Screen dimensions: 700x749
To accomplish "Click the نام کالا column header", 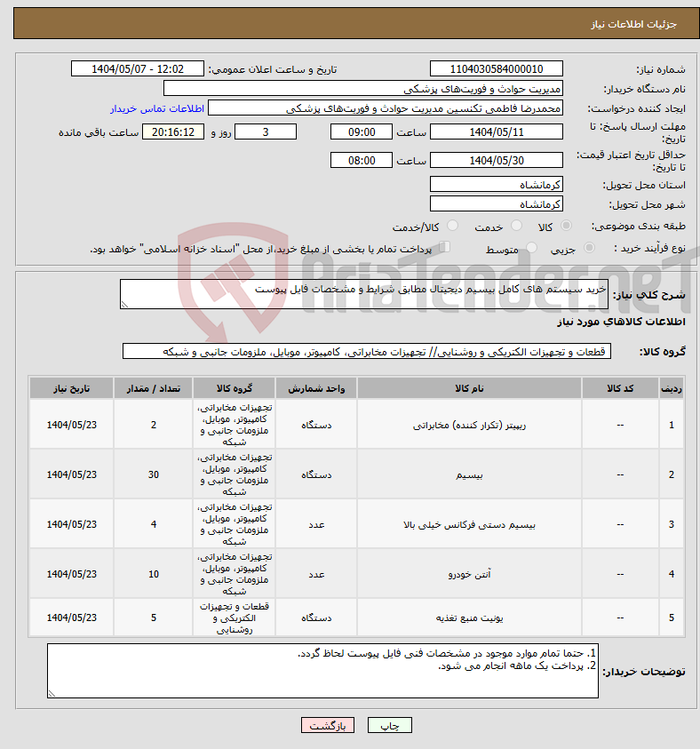I will [469, 388].
